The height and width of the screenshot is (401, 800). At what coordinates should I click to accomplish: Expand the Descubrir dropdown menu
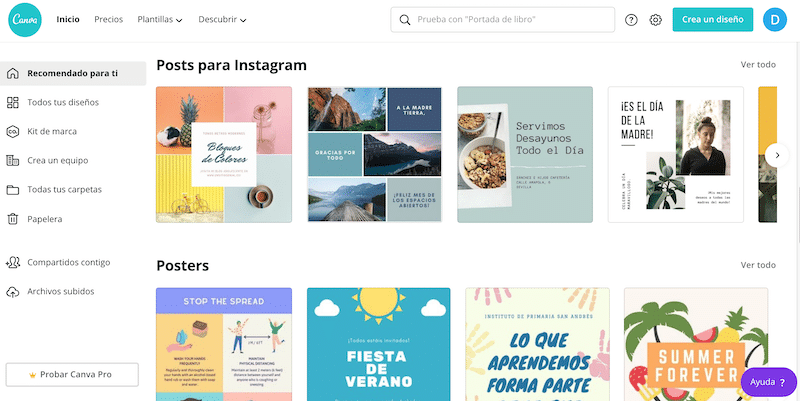point(222,19)
